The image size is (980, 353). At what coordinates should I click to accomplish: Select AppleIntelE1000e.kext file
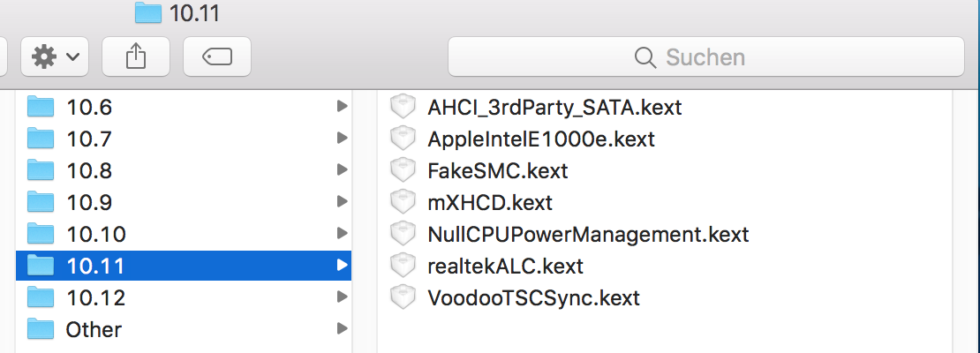540,139
